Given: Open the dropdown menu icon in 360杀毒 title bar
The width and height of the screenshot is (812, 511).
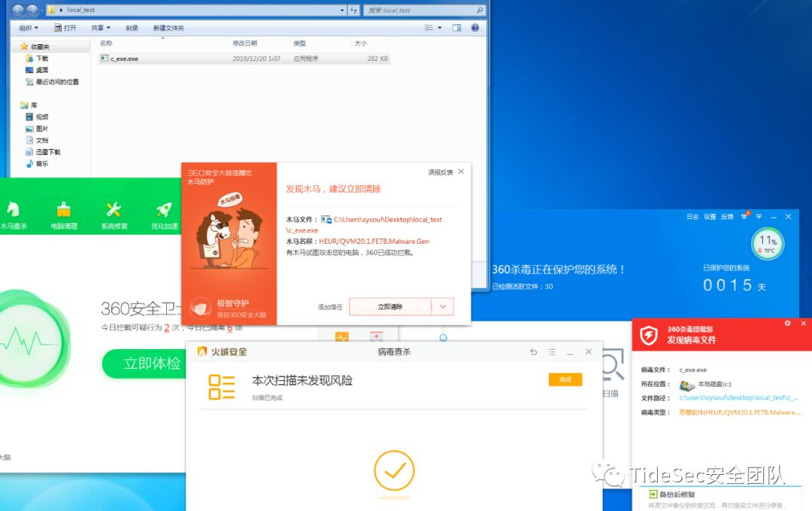Looking at the screenshot, I should (759, 217).
